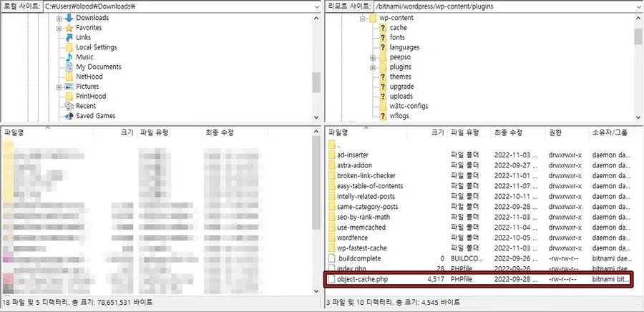644x312 pixels.
Task: Select the Recent folder icon
Action: tap(69, 107)
